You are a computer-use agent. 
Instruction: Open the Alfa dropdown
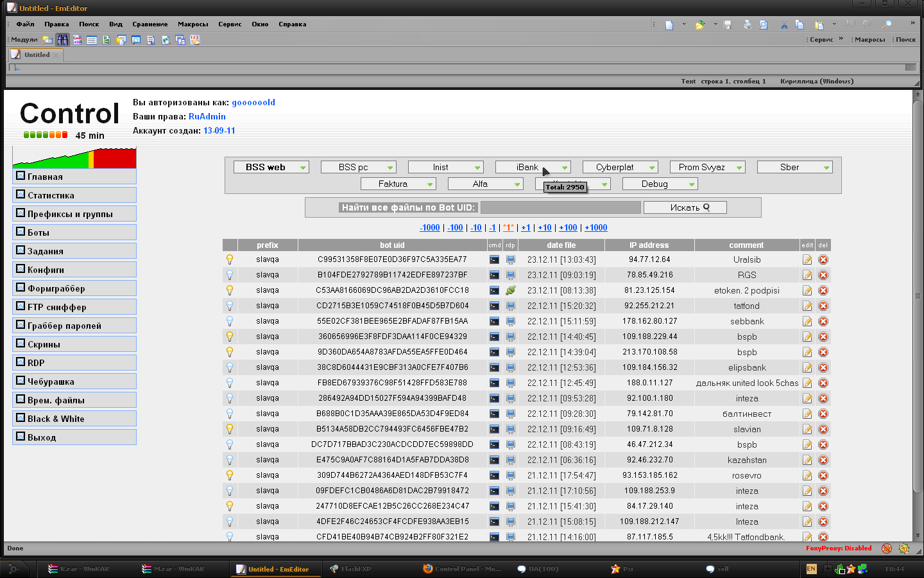point(486,184)
